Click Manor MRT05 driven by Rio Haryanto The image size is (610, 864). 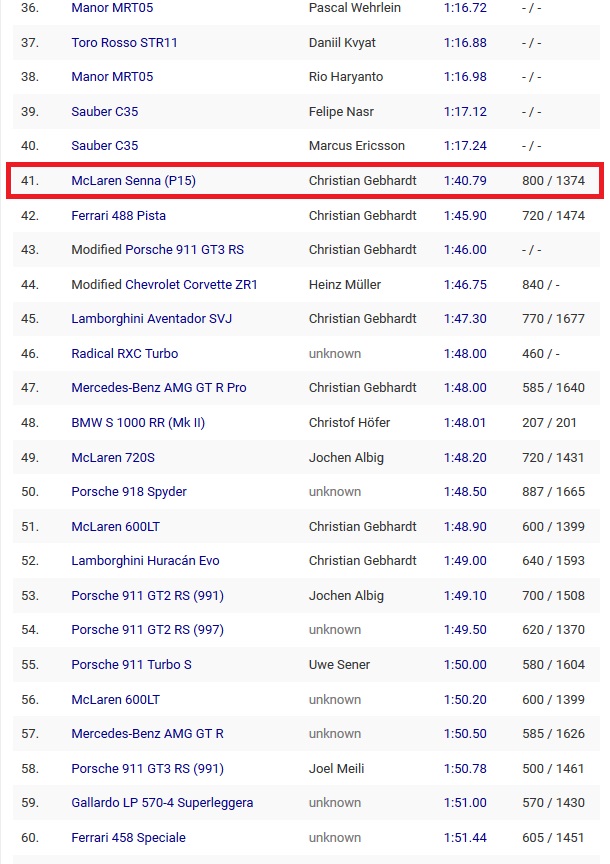[112, 77]
